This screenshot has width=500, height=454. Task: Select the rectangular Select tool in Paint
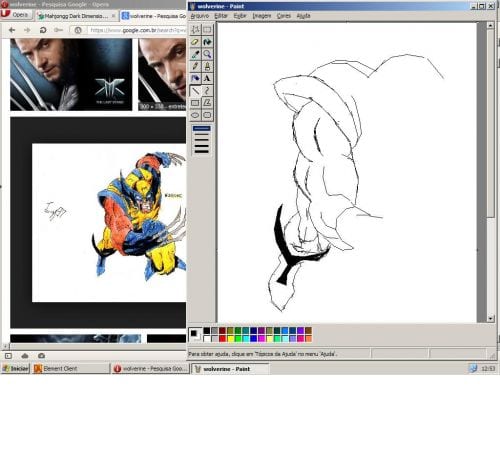coord(207,30)
